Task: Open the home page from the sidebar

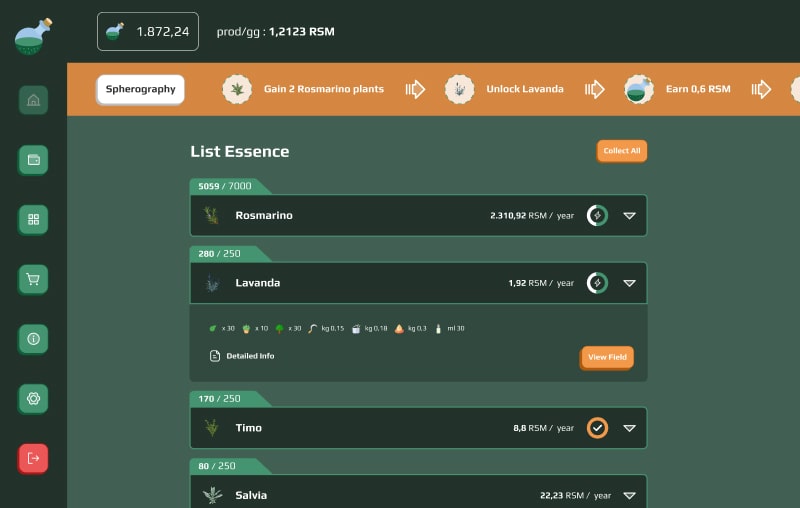Action: [33, 100]
